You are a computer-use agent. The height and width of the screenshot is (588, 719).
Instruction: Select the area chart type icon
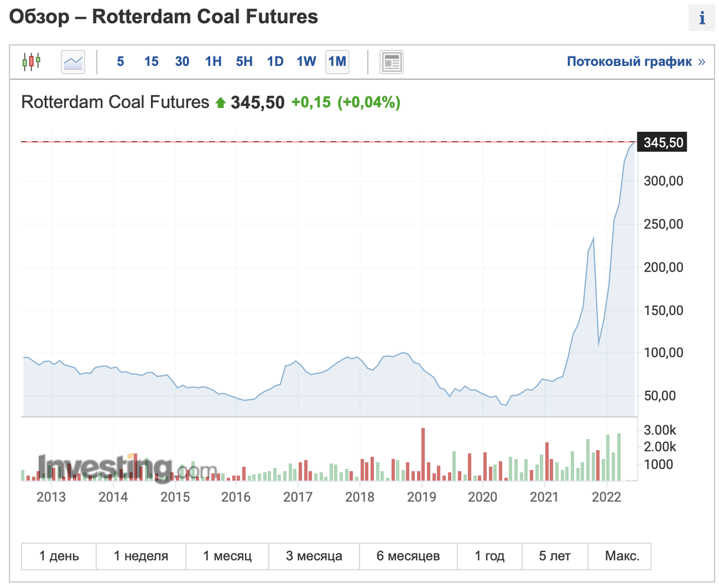(73, 61)
